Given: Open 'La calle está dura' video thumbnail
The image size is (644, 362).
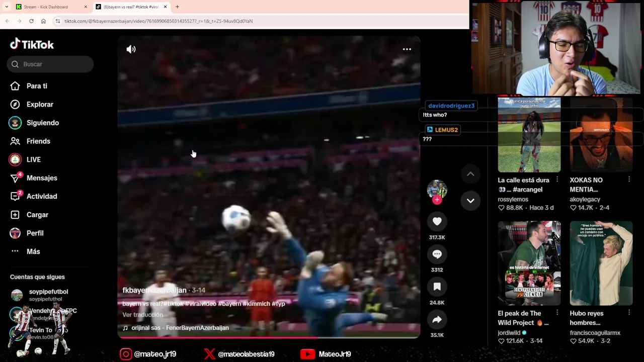Looking at the screenshot, I should pos(529,135).
